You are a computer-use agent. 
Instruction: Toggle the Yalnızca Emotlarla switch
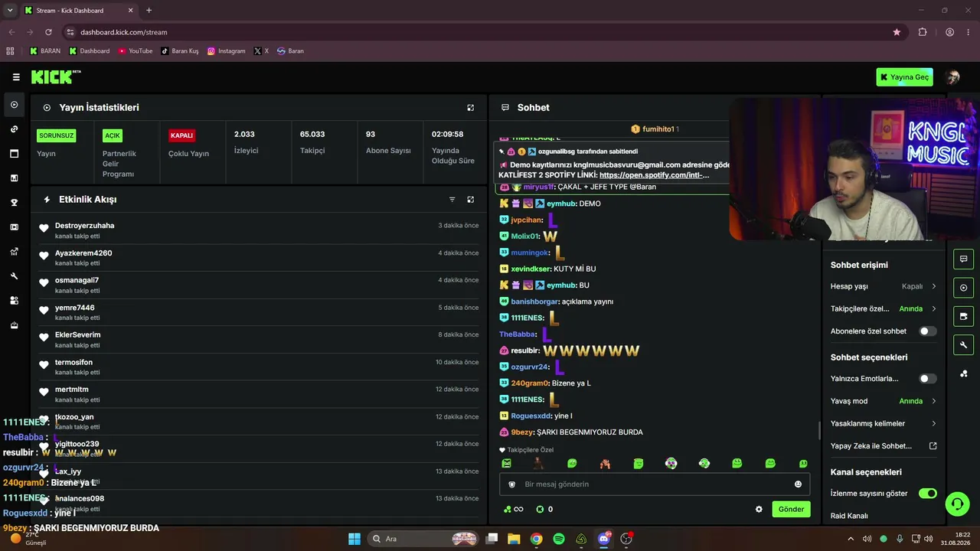coord(927,379)
